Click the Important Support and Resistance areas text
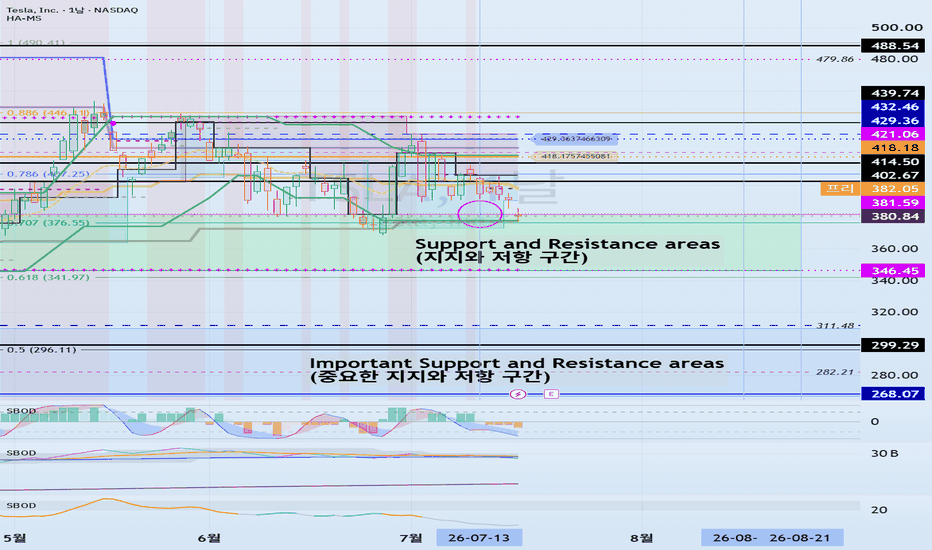932x550 pixels. pyautogui.click(x=517, y=363)
